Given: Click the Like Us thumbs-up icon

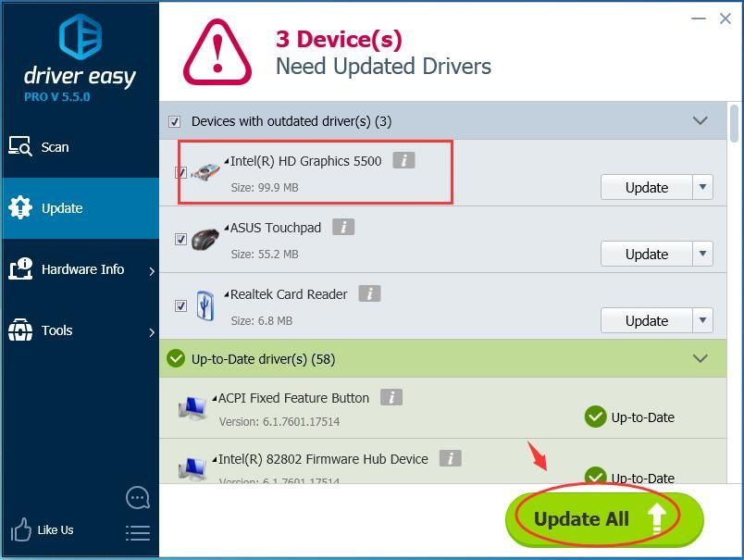Looking at the screenshot, I should click(21, 530).
